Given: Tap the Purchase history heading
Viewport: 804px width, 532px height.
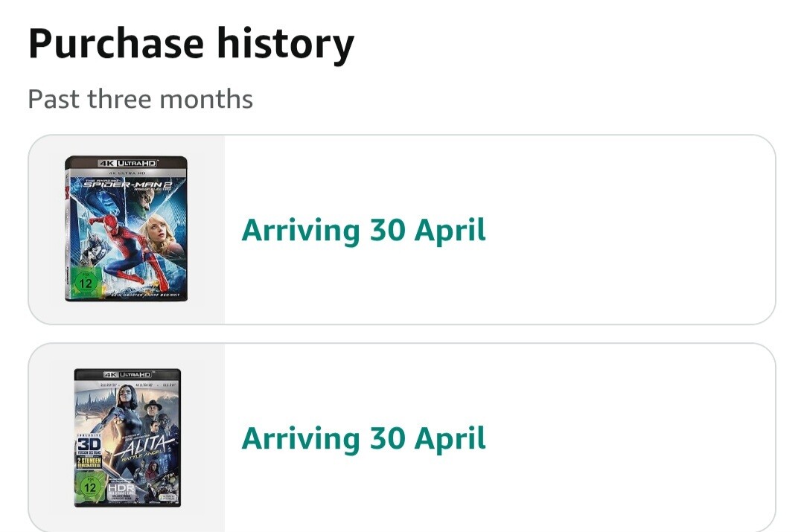Looking at the screenshot, I should (x=191, y=44).
